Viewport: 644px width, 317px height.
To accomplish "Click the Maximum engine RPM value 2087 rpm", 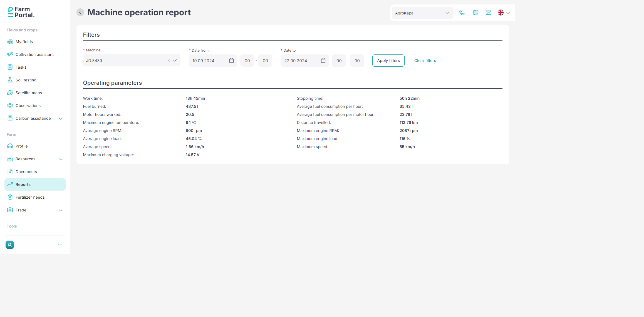I will [408, 131].
